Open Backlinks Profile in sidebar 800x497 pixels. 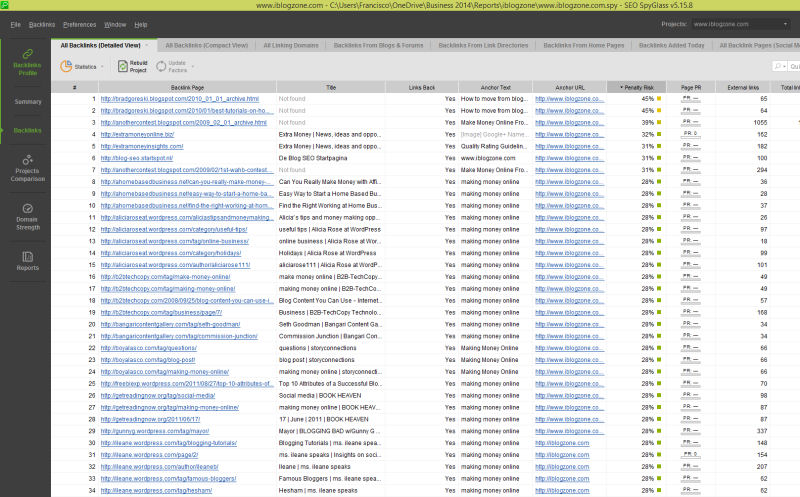tap(27, 62)
